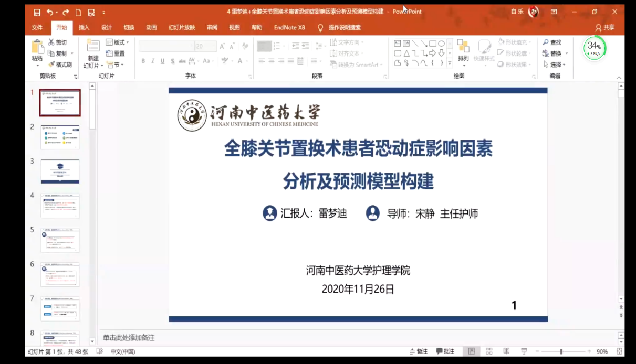
Task: Start slideshow from status bar icon
Action: coord(524,351)
